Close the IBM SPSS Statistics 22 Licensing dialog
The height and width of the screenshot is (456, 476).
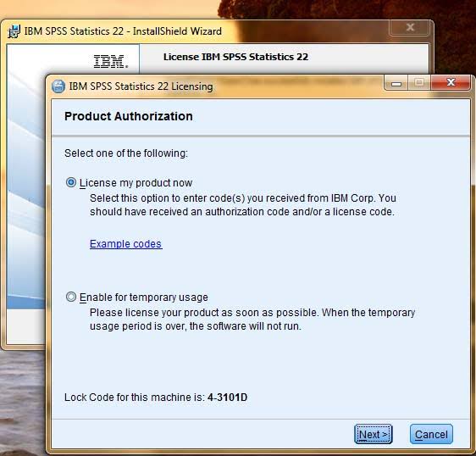451,82
